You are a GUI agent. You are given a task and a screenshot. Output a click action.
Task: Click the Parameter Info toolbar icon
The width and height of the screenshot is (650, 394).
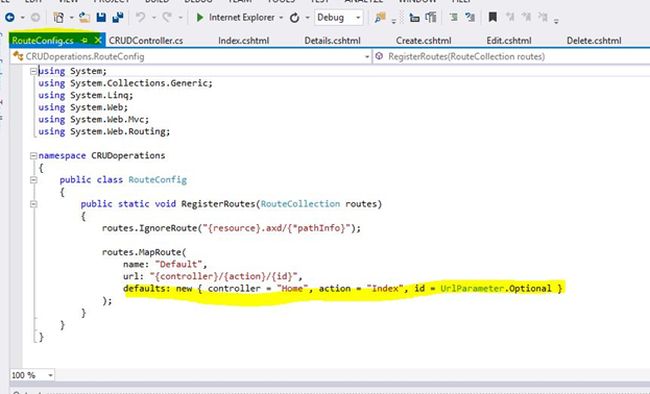[x=431, y=17]
